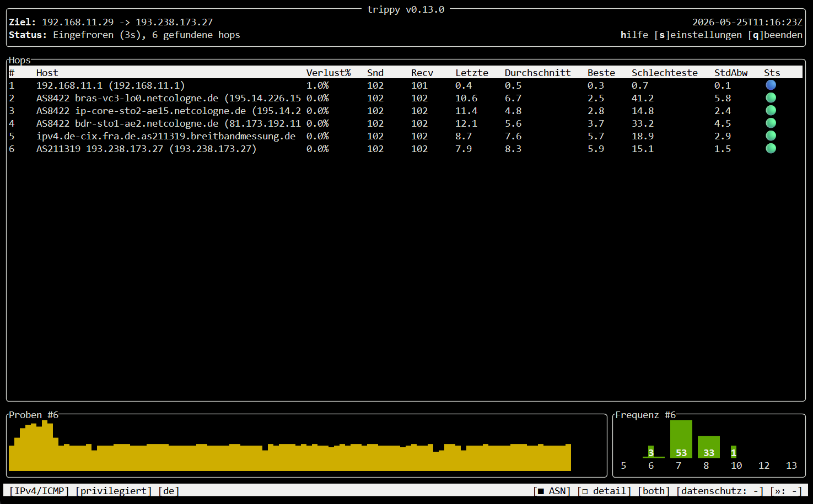Click the Hops panel title
813x504 pixels.
[20, 60]
